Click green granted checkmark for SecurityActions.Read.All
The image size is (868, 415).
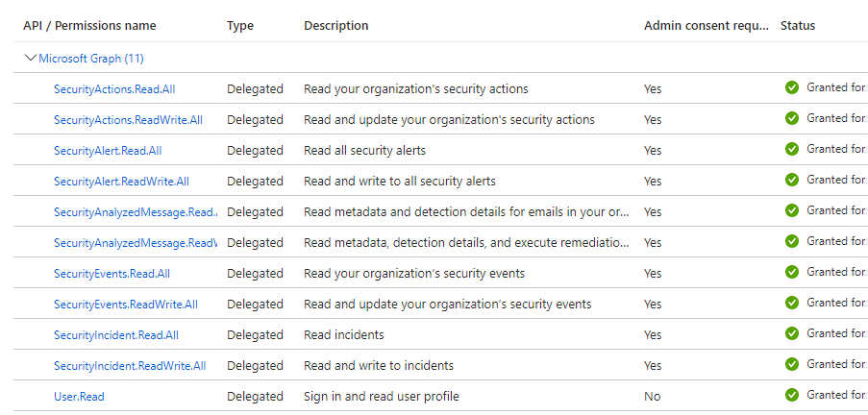click(x=792, y=87)
